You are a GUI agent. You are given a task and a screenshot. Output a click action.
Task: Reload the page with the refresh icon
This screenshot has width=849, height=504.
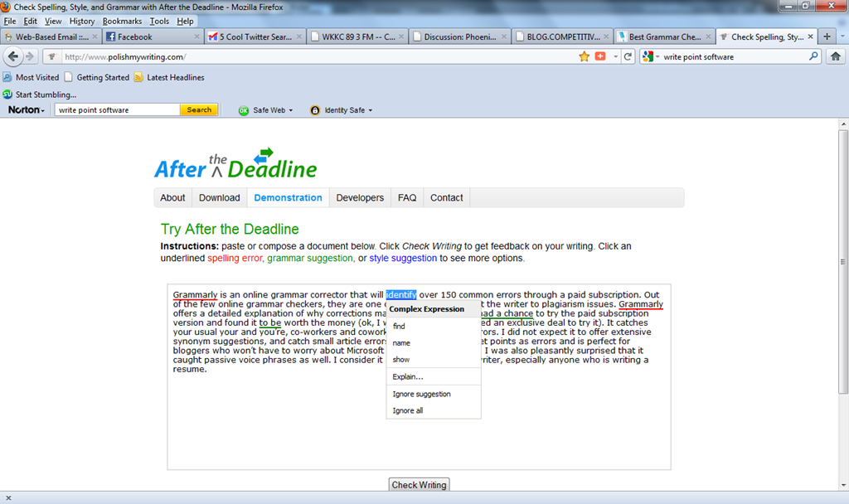click(x=628, y=56)
